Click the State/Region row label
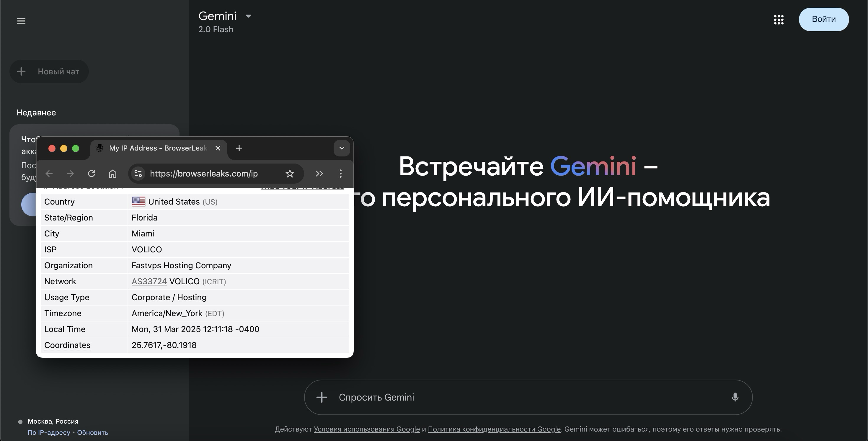The height and width of the screenshot is (441, 868). (x=68, y=218)
